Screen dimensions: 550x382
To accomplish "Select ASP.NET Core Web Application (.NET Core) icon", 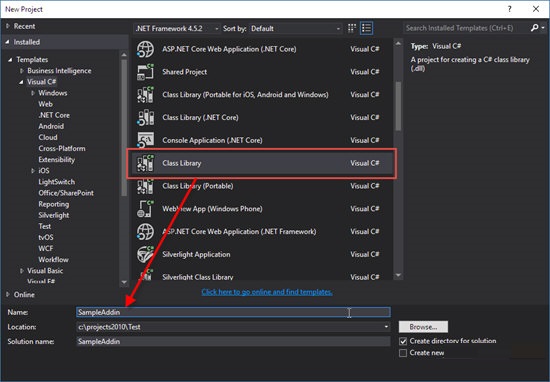I will click(x=145, y=49).
